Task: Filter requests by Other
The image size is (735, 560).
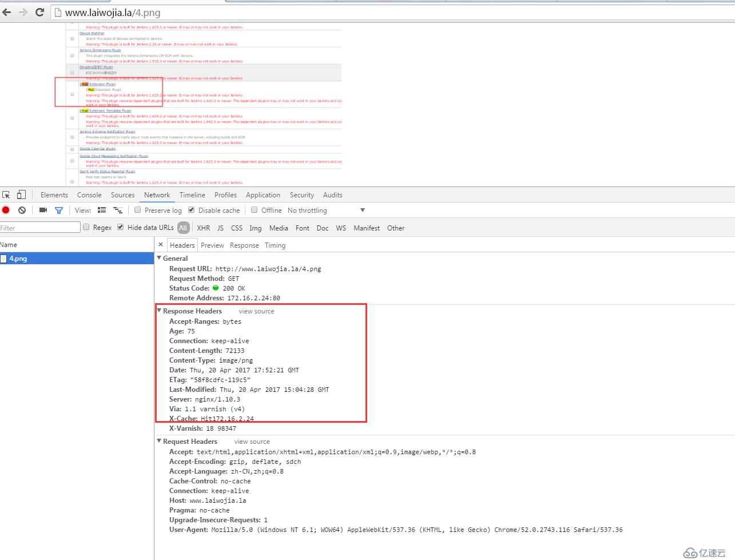Action: 396,228
